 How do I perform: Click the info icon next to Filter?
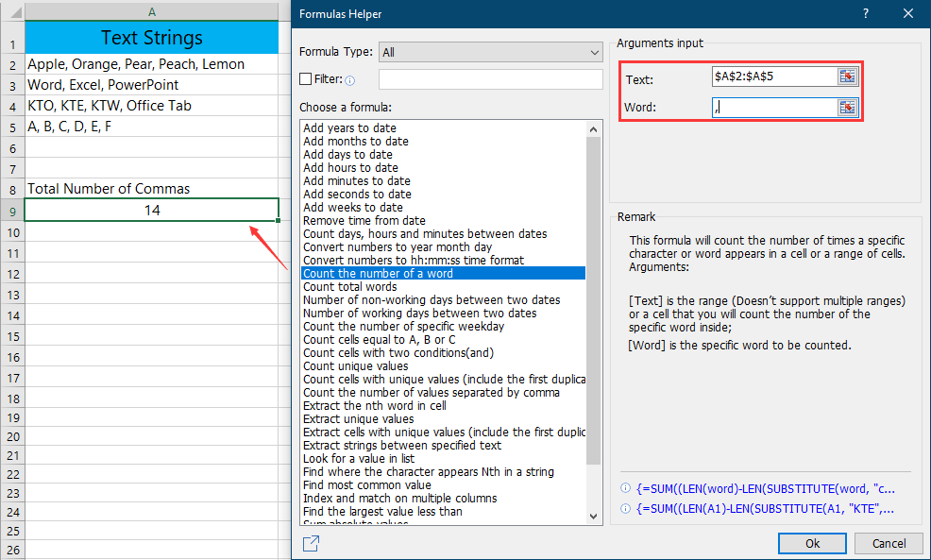coord(349,78)
